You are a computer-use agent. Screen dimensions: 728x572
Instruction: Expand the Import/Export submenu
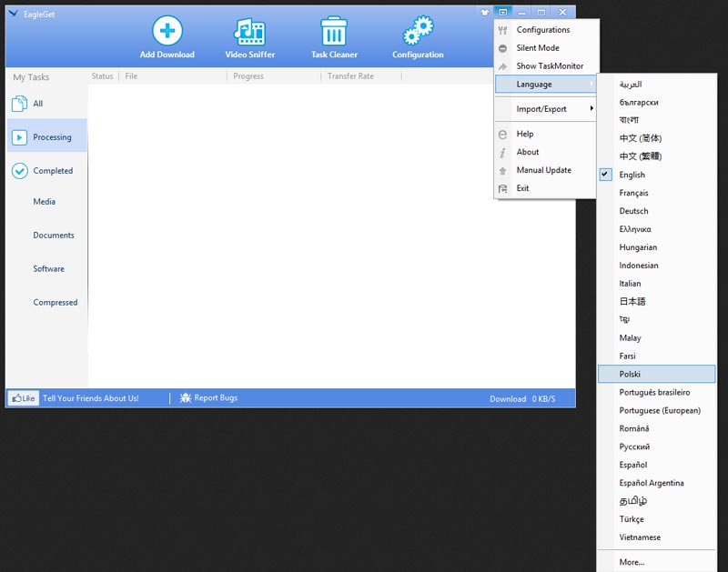pos(545,108)
